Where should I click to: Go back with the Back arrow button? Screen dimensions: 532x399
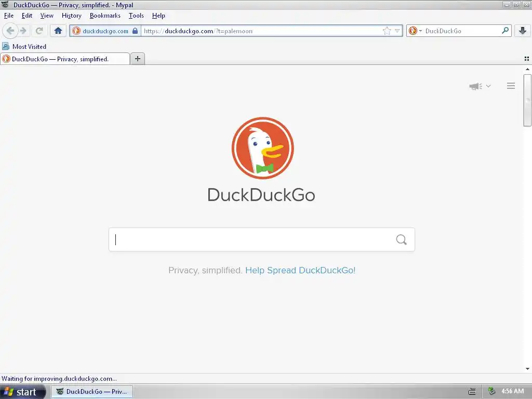10,31
